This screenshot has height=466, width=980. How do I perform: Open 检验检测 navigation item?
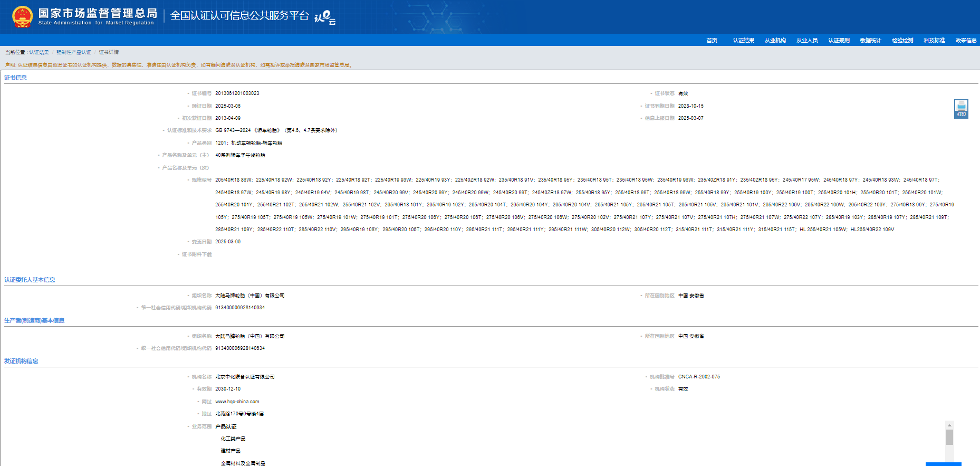click(902, 41)
